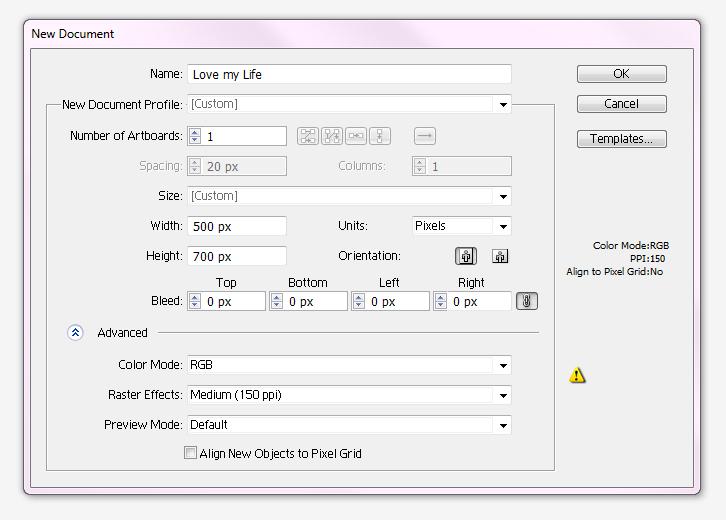This screenshot has width=726, height=520.
Task: Click the artboard layout direction arrow icon
Action: tap(425, 136)
